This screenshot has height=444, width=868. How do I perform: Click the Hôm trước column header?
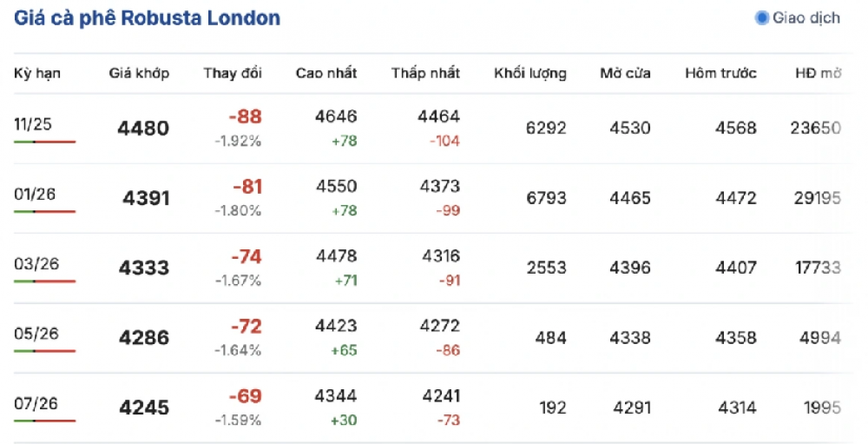(720, 73)
